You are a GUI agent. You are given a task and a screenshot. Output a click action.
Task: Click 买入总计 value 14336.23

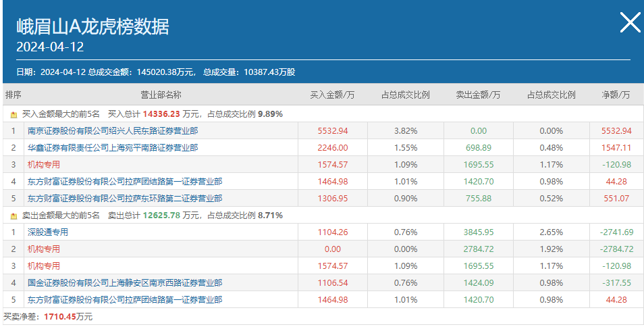tap(162, 114)
